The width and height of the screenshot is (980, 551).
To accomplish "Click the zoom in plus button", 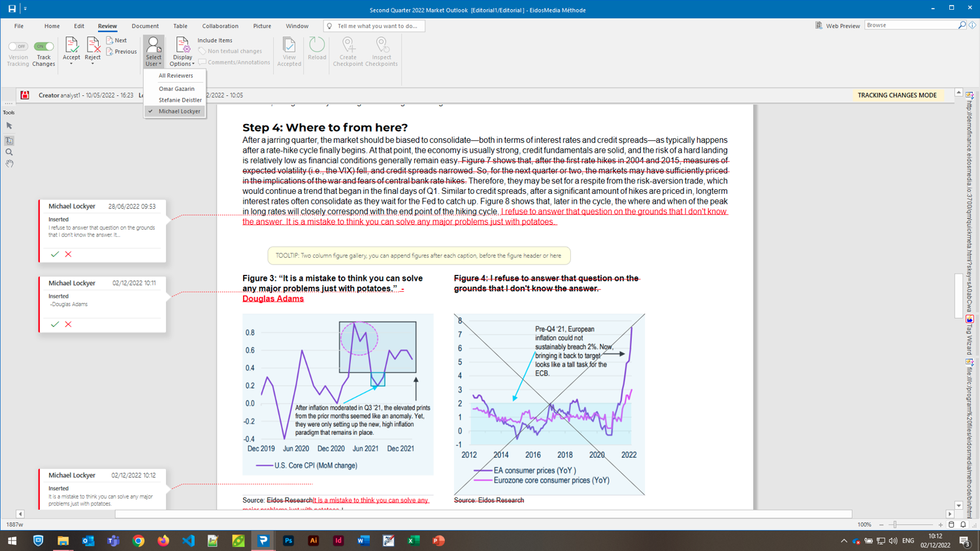I will 940,525.
